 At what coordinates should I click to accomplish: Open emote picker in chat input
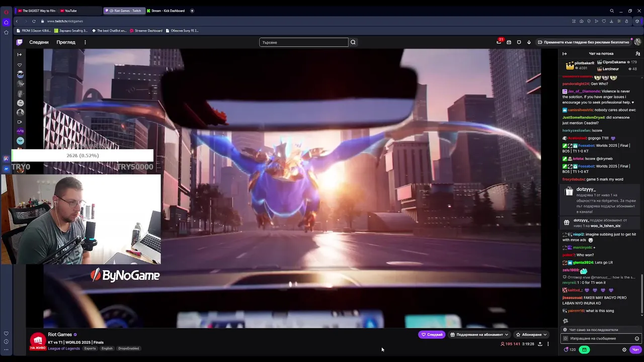click(637, 338)
